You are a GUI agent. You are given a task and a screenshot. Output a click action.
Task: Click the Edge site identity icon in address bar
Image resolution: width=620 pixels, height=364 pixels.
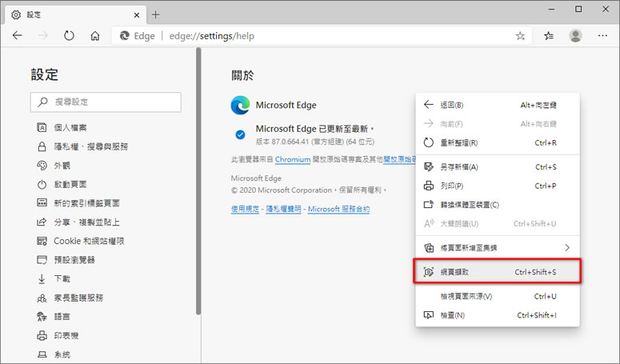[125, 36]
